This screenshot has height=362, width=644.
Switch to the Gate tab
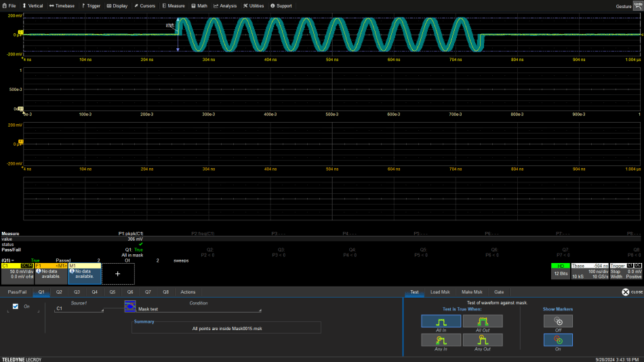[x=499, y=292]
